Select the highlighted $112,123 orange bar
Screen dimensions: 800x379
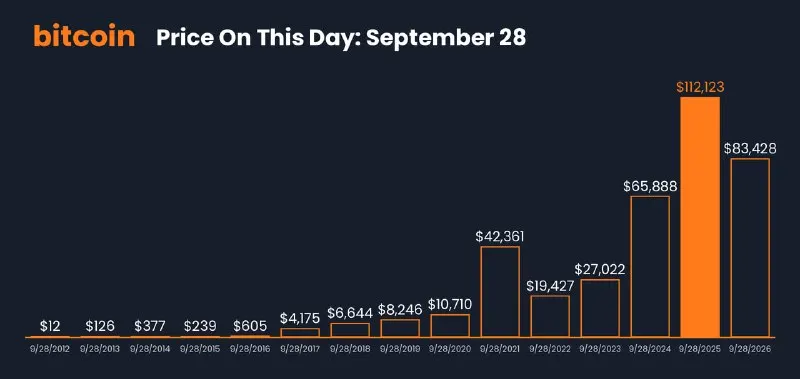[700, 217]
